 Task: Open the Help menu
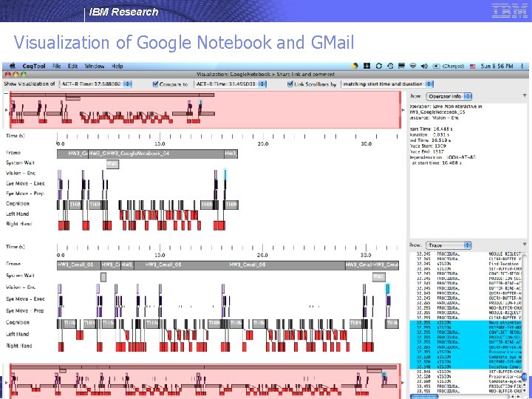117,66
